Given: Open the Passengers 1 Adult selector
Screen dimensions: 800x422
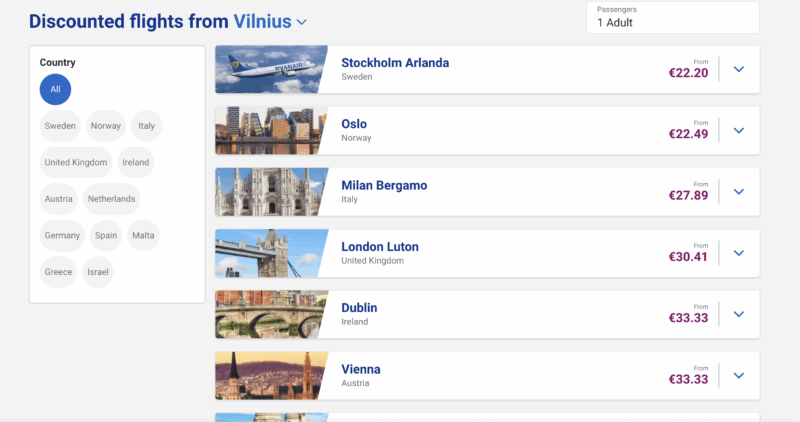Looking at the screenshot, I should (672, 17).
